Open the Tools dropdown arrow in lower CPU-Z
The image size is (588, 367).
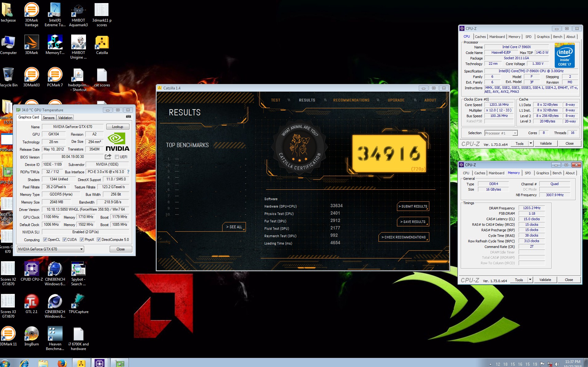tap(530, 280)
